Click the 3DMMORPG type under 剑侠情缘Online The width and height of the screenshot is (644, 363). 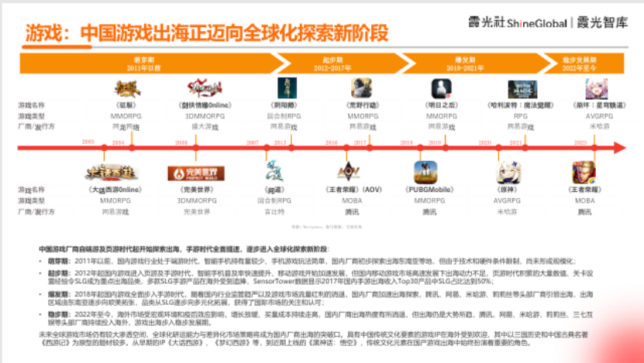205,117
